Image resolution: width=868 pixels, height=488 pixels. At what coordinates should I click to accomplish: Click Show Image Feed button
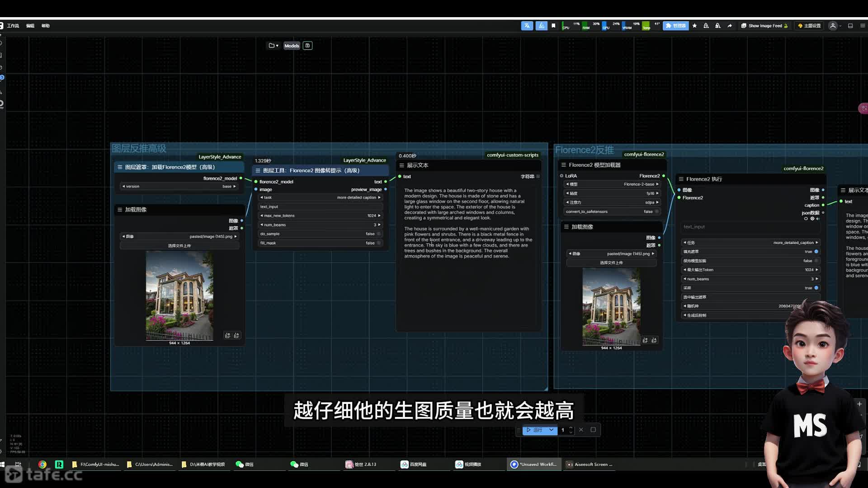764,26
